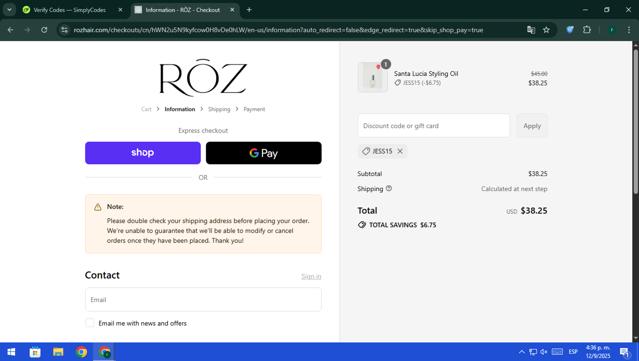Click the Santa Lucia Styling Oil name
Screen dimensions: 639x361
426,74
